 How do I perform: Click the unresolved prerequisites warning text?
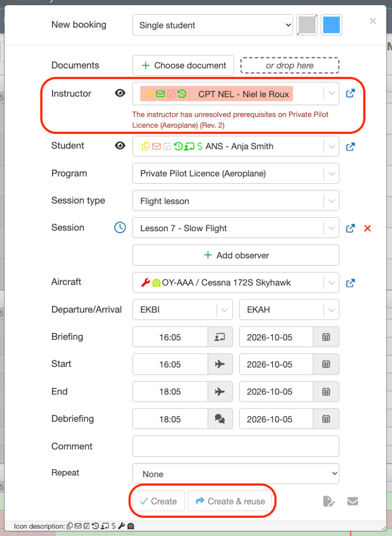click(230, 119)
